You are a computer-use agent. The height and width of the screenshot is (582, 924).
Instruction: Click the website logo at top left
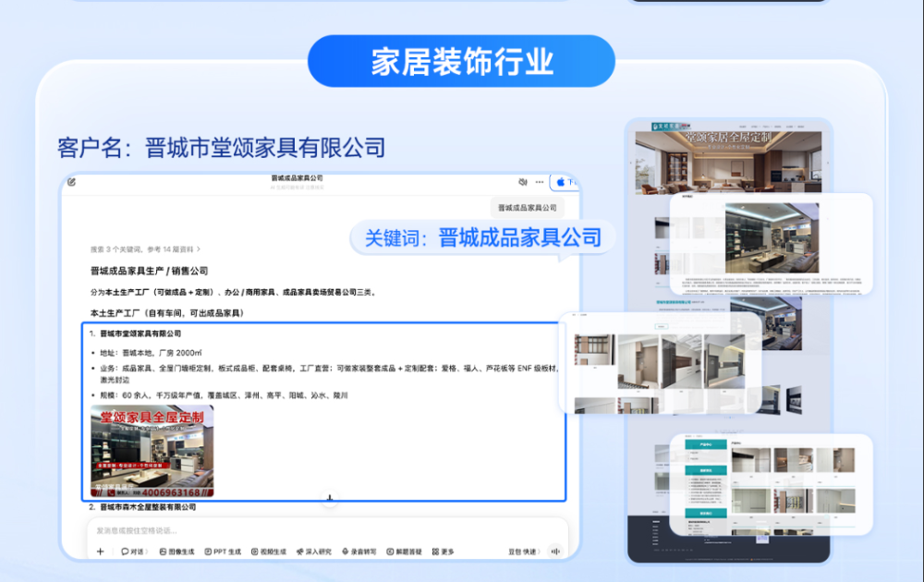click(x=671, y=127)
